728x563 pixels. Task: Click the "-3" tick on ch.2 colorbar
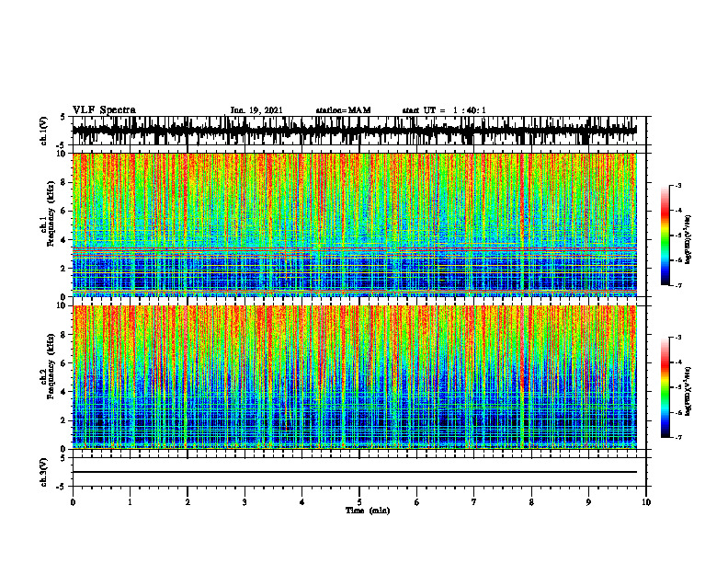tap(678, 338)
